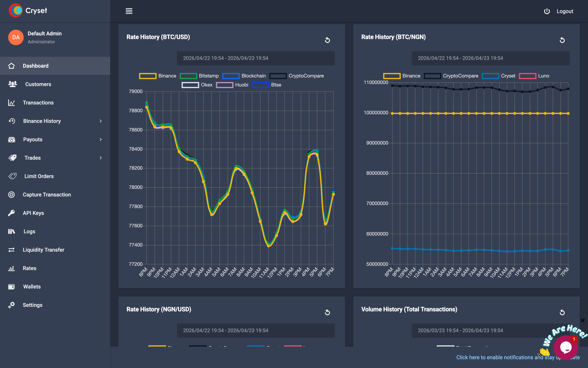Toggle Btse series in BTC/USD legend
The height and width of the screenshot is (368, 588).
click(267, 85)
